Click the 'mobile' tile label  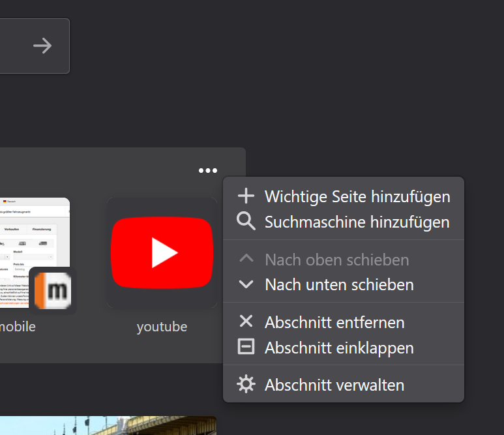pyautogui.click(x=18, y=327)
